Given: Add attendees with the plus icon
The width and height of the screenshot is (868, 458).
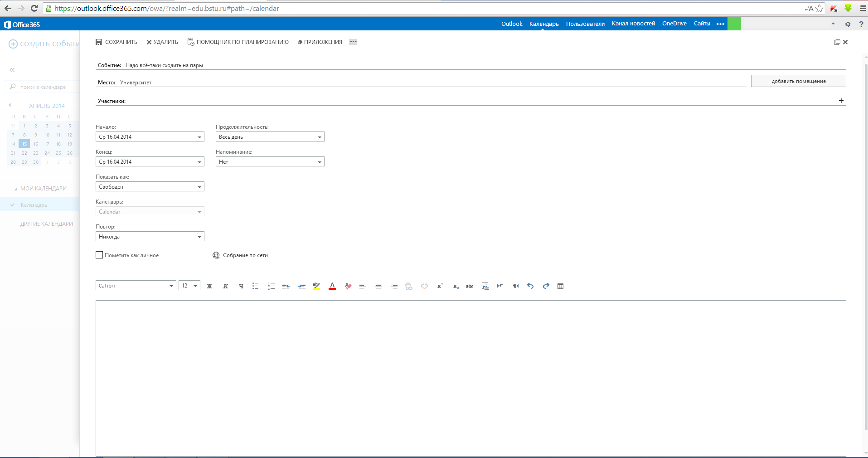Looking at the screenshot, I should 841,101.
